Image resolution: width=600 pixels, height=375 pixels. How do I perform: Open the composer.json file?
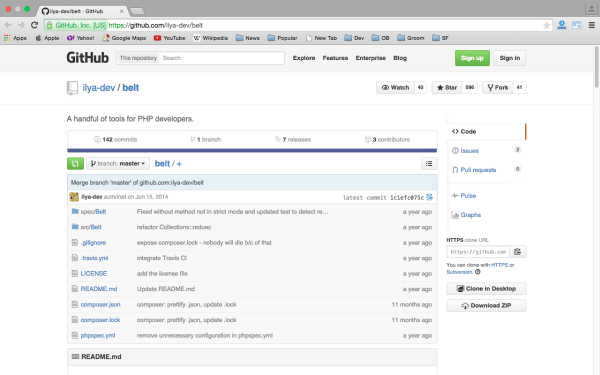point(100,304)
